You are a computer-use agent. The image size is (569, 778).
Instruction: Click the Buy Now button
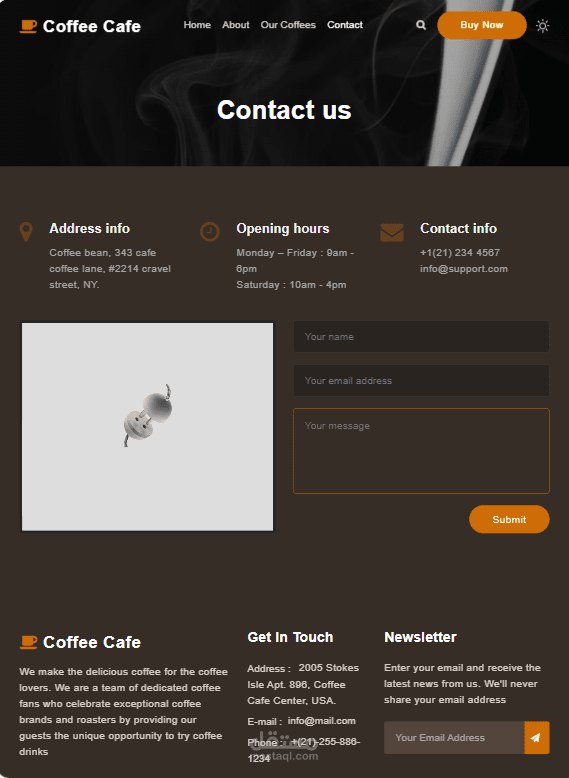pyautogui.click(x=482, y=25)
